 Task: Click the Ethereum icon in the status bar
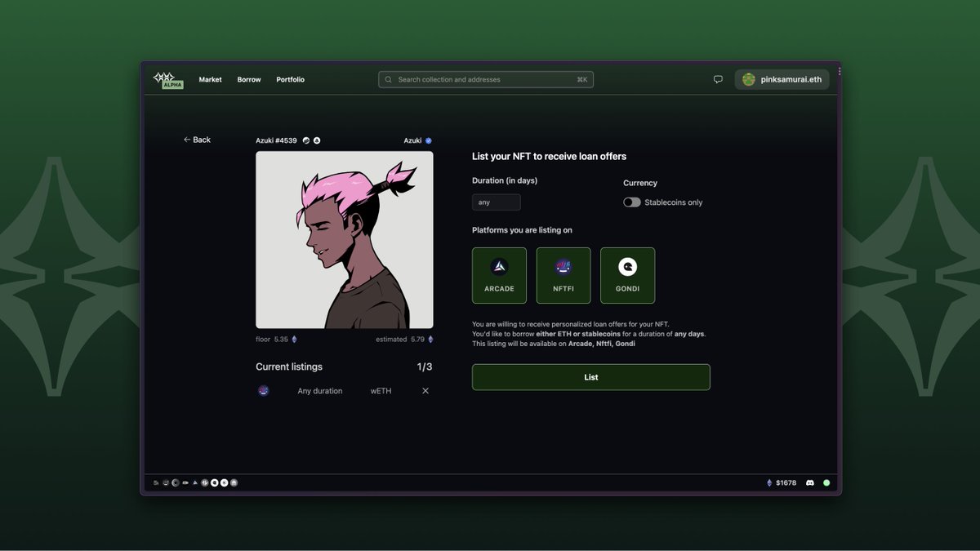click(x=769, y=483)
